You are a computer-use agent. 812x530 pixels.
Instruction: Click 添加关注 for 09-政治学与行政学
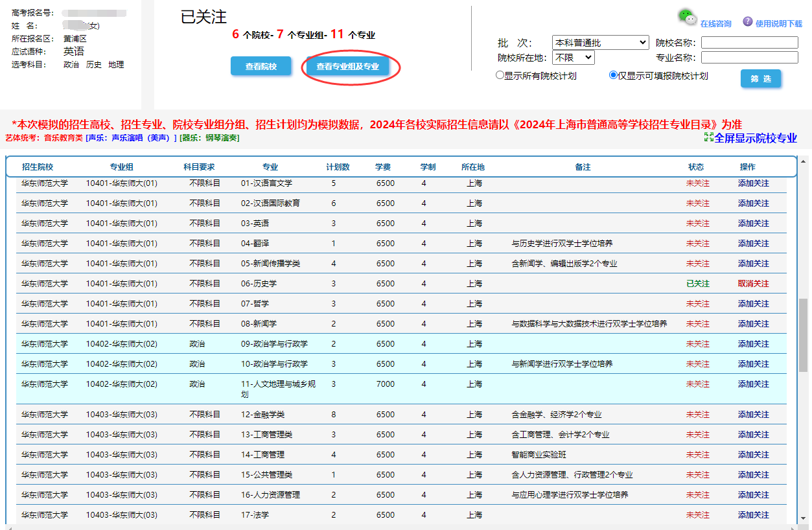(754, 344)
